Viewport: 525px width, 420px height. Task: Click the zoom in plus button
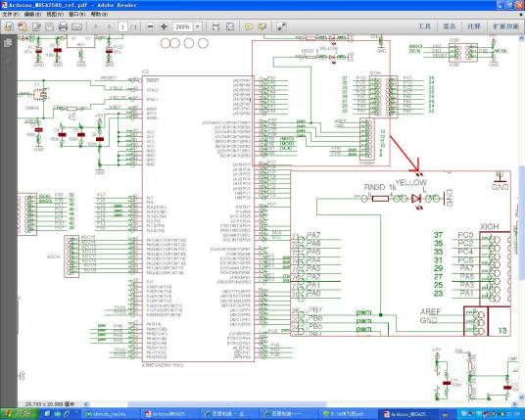[164, 26]
